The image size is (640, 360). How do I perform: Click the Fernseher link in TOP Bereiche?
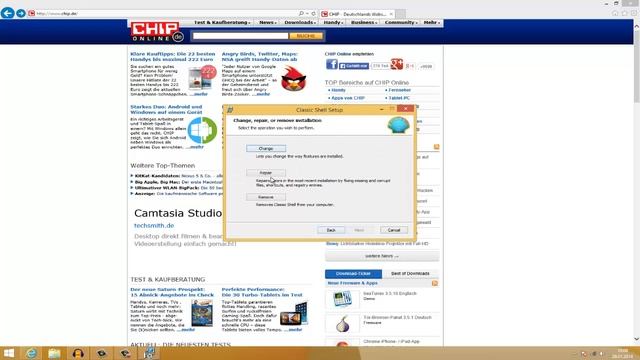coord(399,90)
